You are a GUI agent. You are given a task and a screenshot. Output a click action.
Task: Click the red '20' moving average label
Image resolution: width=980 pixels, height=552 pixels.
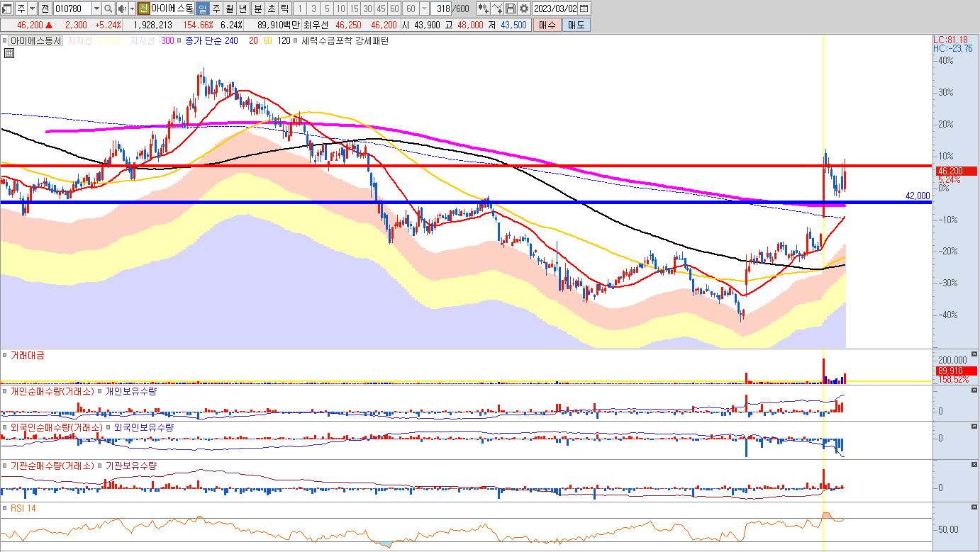point(253,41)
